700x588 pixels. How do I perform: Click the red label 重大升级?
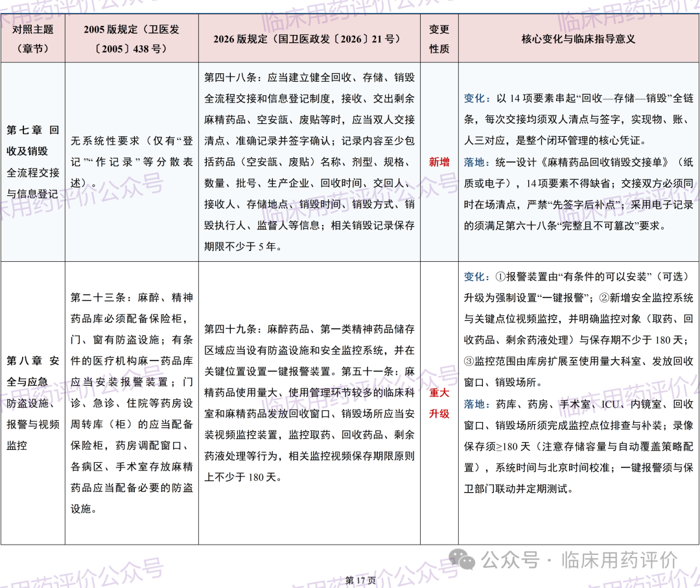click(439, 403)
